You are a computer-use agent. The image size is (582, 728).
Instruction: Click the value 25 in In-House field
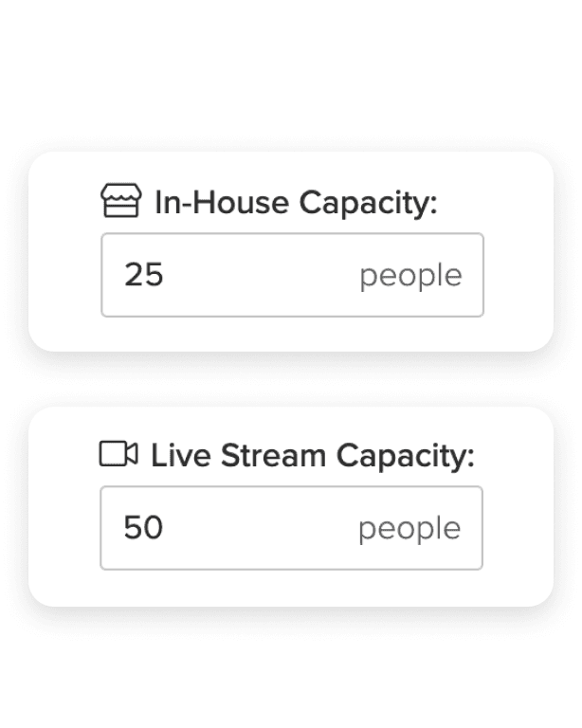[144, 276]
